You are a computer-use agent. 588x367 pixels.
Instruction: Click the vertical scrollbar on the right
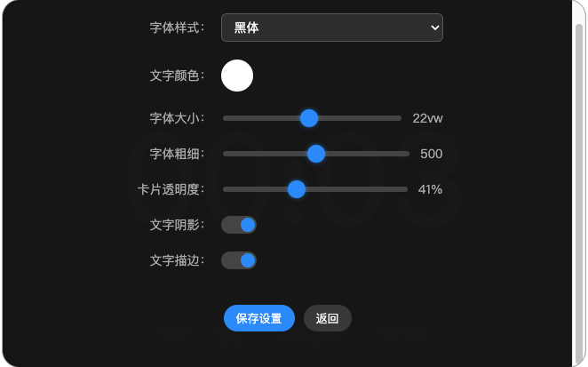[x=578, y=178]
